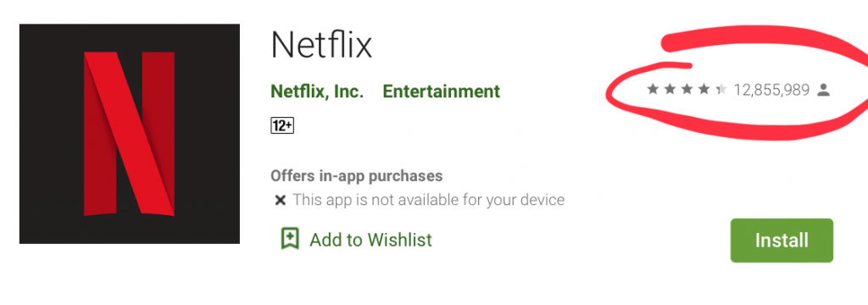Image resolution: width=868 pixels, height=305 pixels.
Task: Select the Add to Wishlist text
Action: [x=371, y=240]
